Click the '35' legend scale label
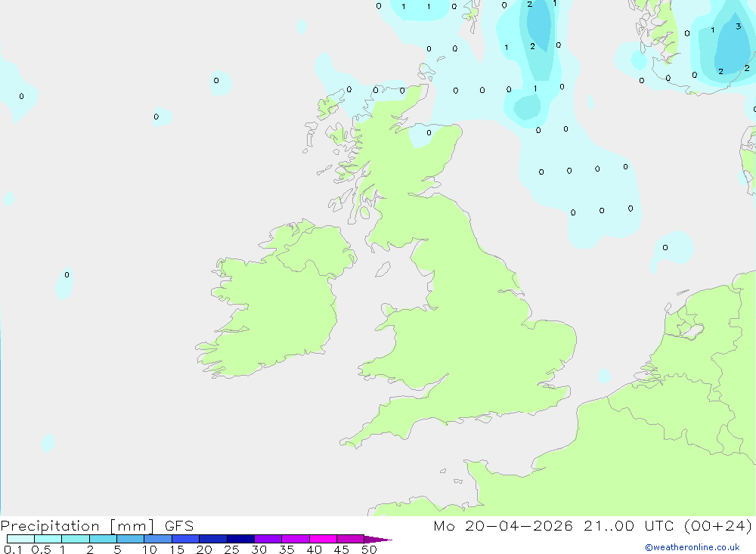Screen dimensions: 756x554 [287, 549]
